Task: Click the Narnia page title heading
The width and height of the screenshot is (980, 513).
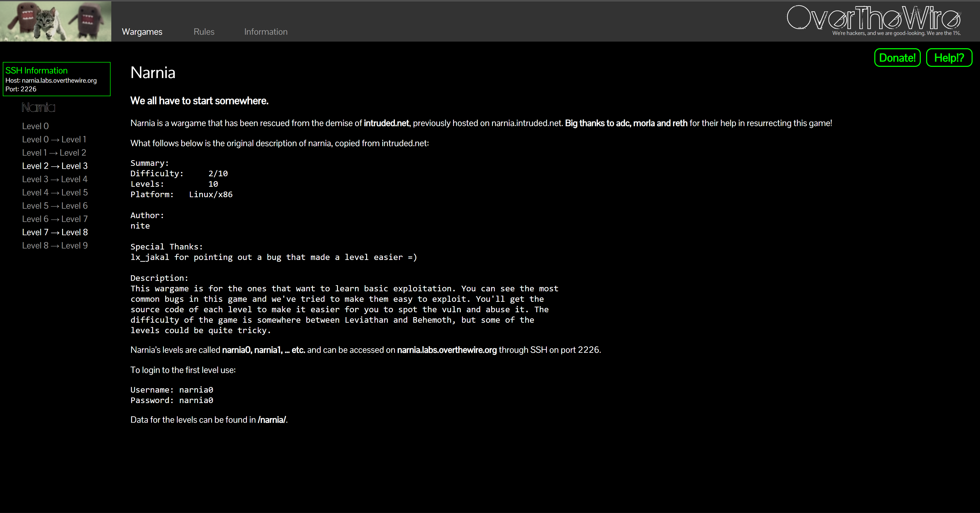Action: click(153, 73)
